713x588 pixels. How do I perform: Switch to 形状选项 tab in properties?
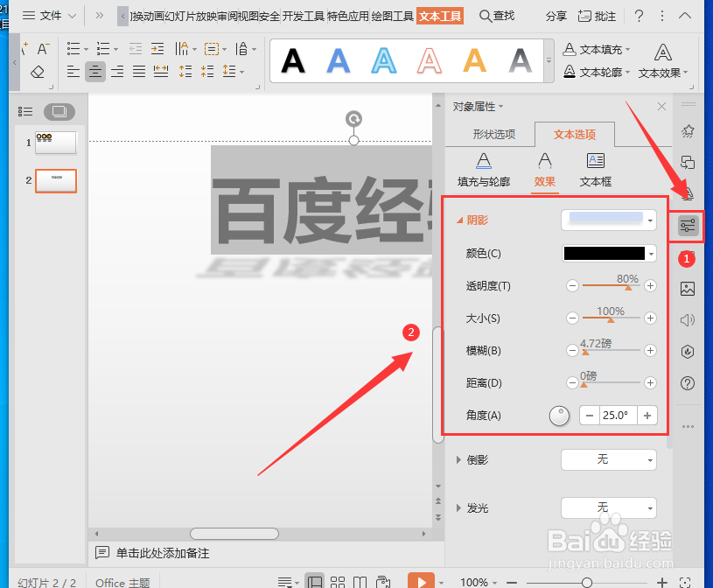(493, 134)
